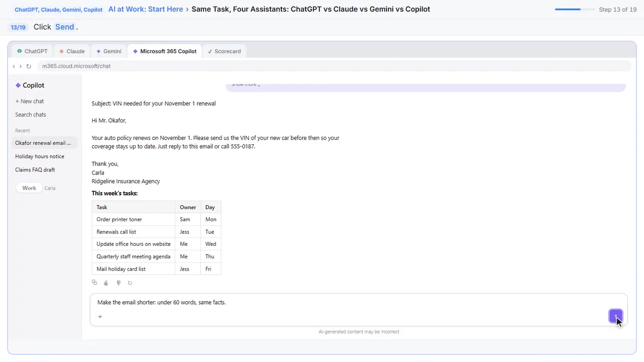Open the Scorecard tab

[x=224, y=51]
